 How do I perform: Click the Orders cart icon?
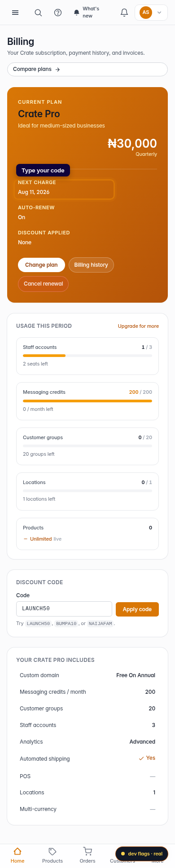[x=87, y=851]
